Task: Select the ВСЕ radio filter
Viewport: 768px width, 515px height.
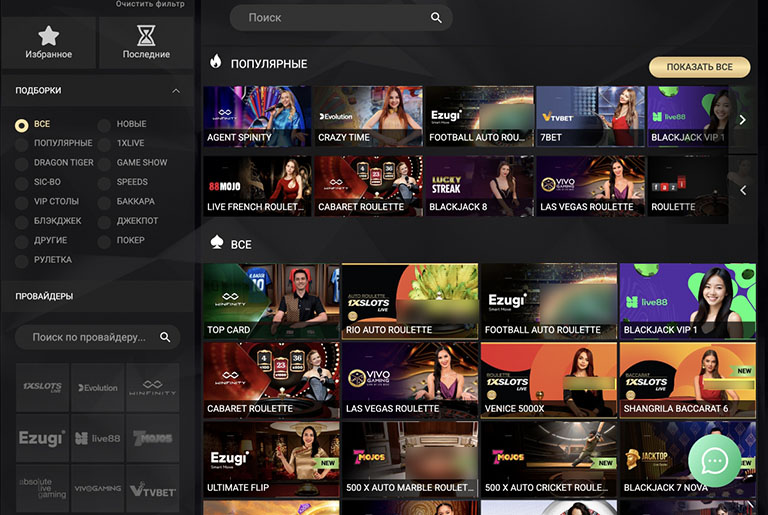Action: tap(22, 125)
